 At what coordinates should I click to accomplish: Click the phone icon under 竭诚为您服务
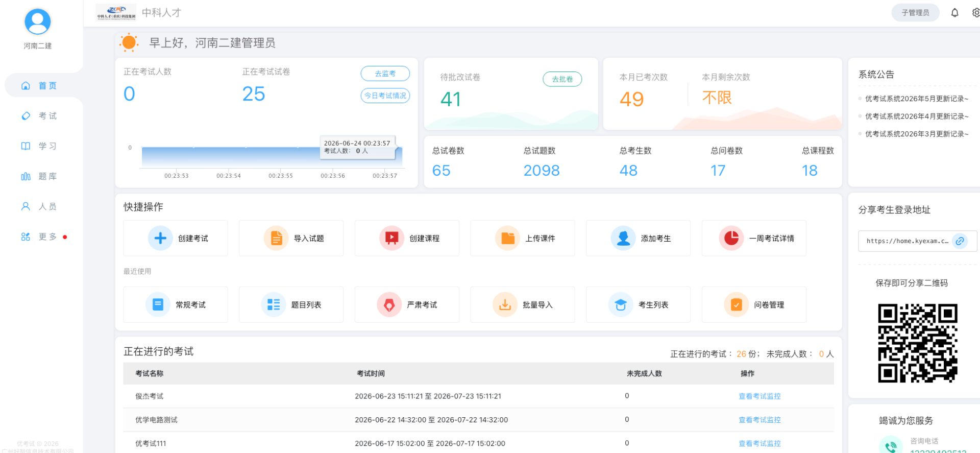(x=891, y=446)
